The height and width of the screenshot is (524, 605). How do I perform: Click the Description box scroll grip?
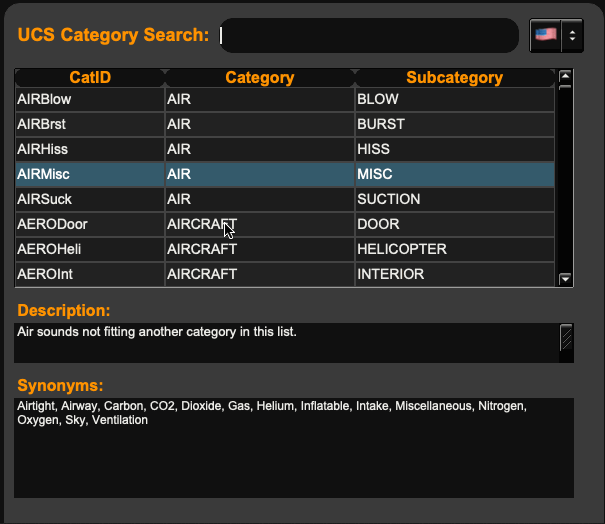(x=566, y=340)
